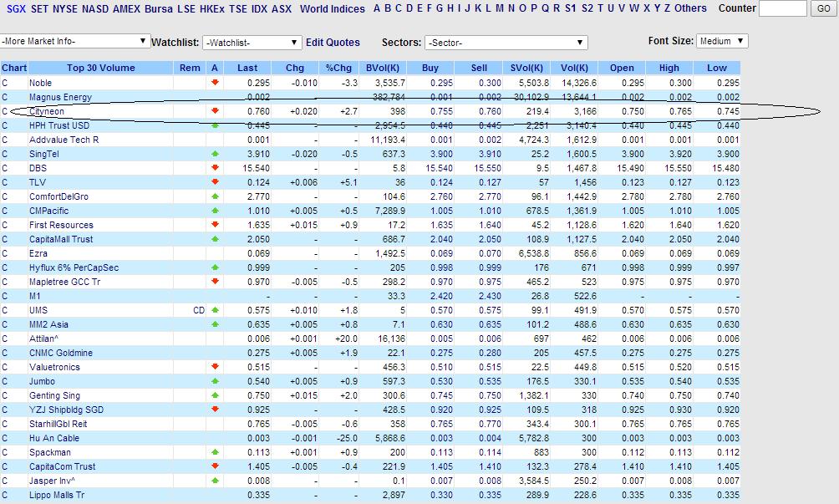
Task: Click the red arrow in Valuetronics row
Action: tap(215, 366)
